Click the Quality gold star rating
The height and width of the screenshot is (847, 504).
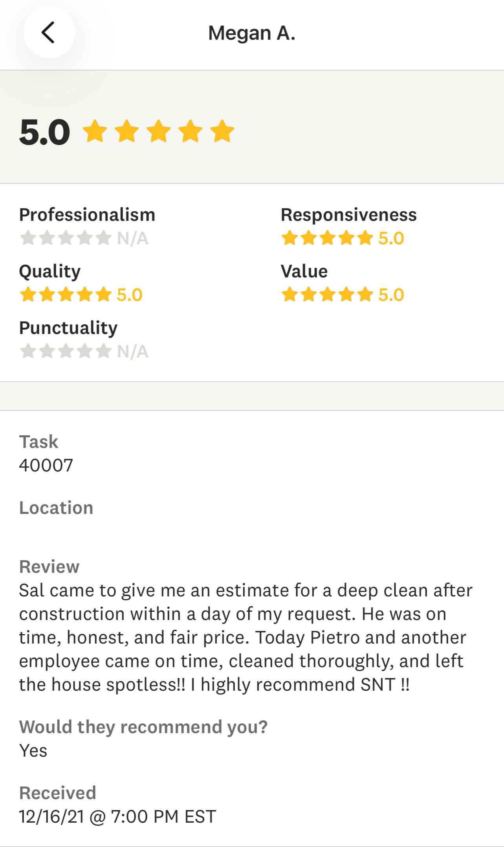coord(66,295)
